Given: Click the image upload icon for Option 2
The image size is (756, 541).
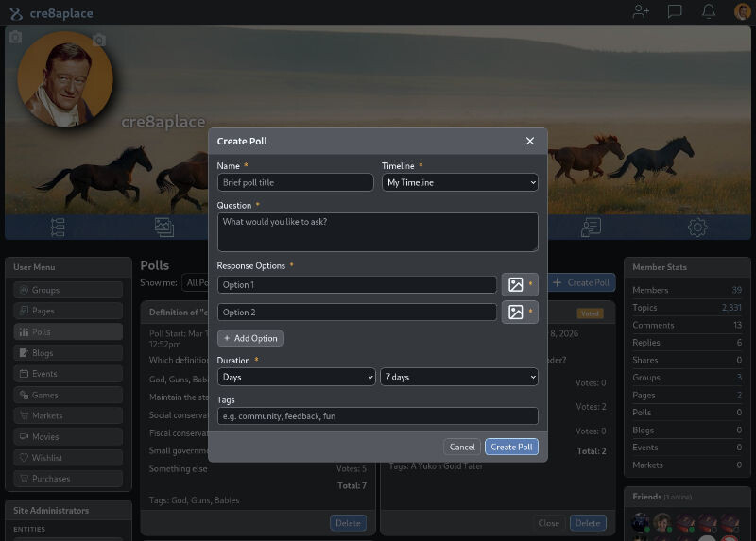Looking at the screenshot, I should pos(515,312).
